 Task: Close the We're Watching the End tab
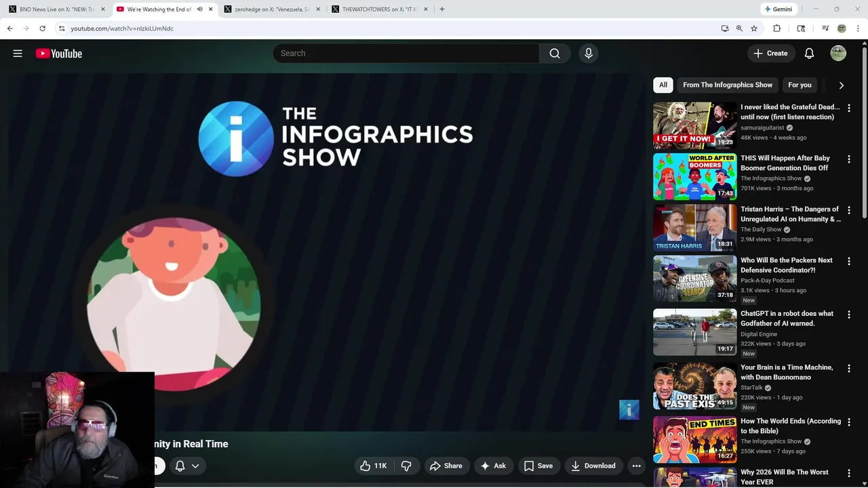click(211, 9)
